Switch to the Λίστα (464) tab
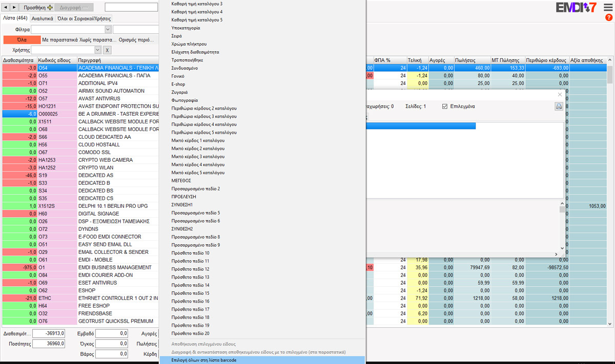This screenshot has height=364, width=615. (15, 18)
